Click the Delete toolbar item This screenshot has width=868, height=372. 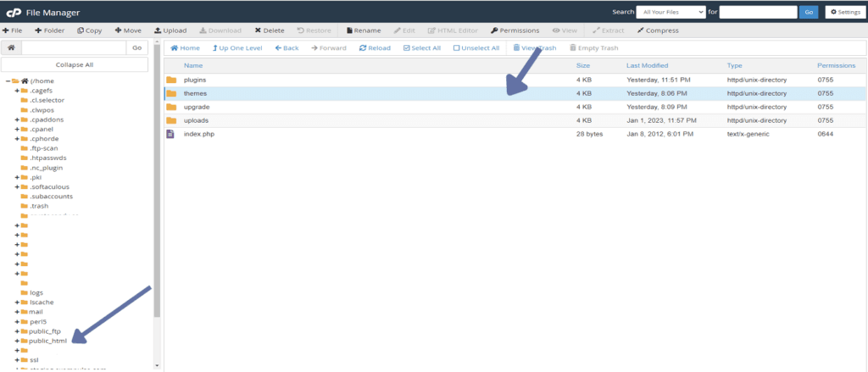[270, 31]
